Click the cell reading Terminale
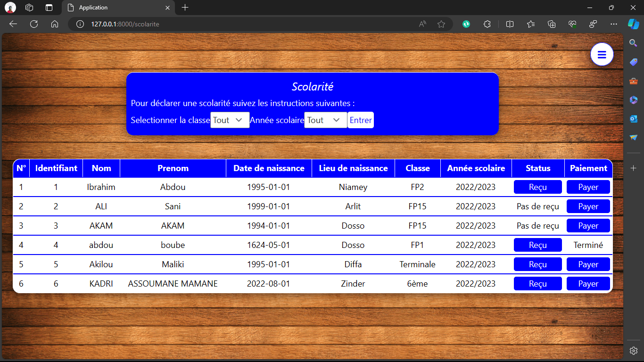This screenshot has height=362, width=644. [x=418, y=264]
